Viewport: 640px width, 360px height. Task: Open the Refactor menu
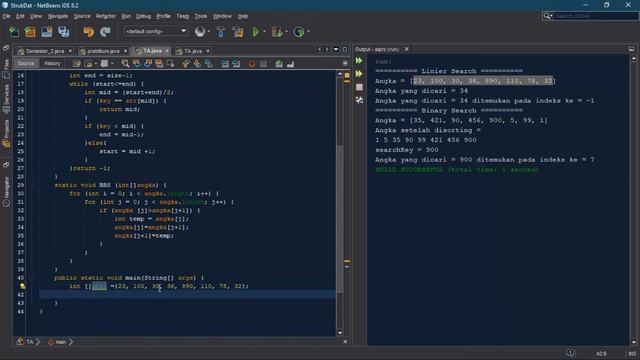coord(106,16)
